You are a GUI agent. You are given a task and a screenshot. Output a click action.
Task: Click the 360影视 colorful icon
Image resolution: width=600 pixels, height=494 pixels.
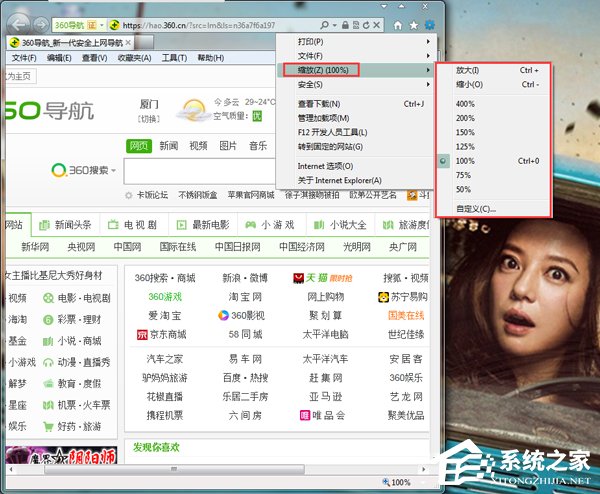[223, 315]
